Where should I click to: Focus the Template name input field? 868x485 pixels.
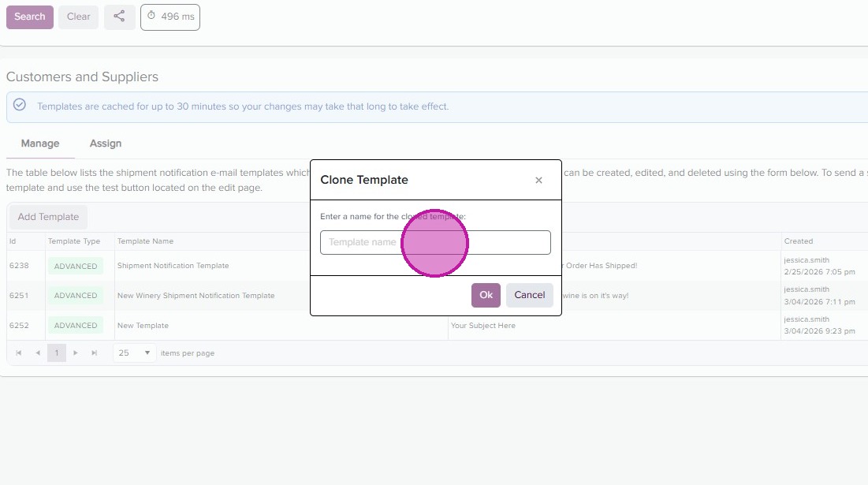434,242
